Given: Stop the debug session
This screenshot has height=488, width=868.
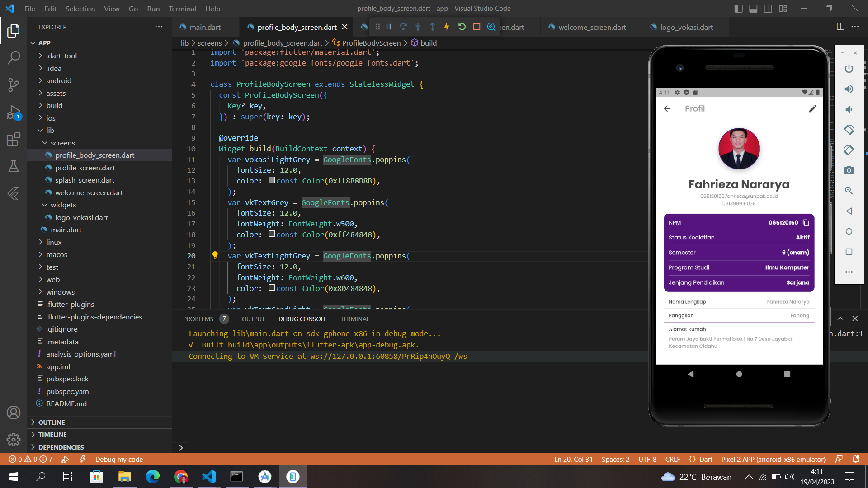Looking at the screenshot, I should click(476, 27).
